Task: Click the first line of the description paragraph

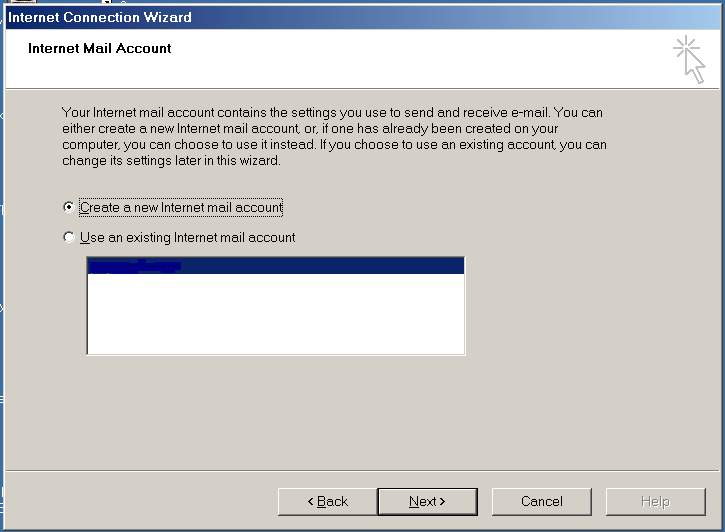Action: (332, 113)
